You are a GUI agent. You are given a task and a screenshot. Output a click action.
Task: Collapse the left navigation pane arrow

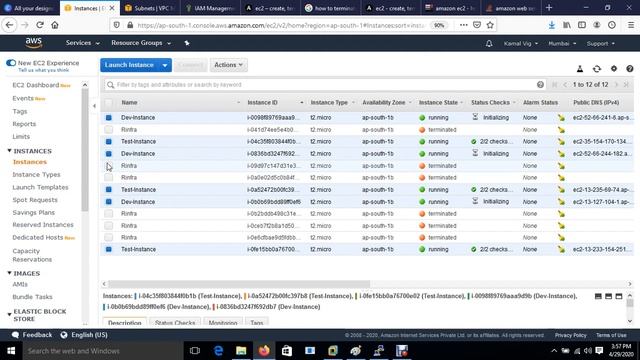[94, 106]
